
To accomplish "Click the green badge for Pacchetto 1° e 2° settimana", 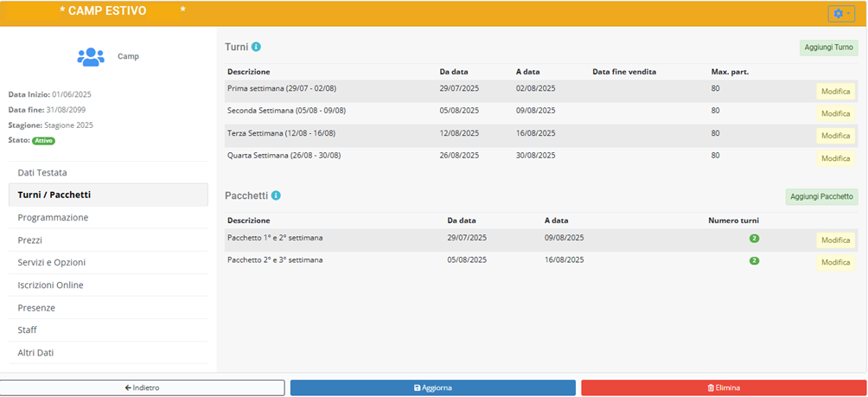I will coord(754,238).
